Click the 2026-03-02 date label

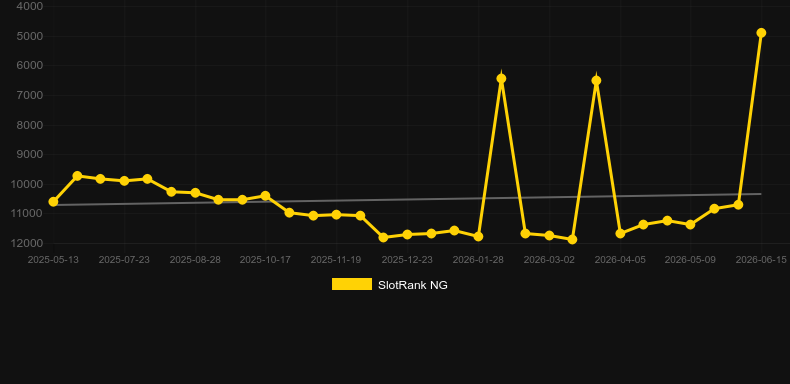tap(549, 260)
